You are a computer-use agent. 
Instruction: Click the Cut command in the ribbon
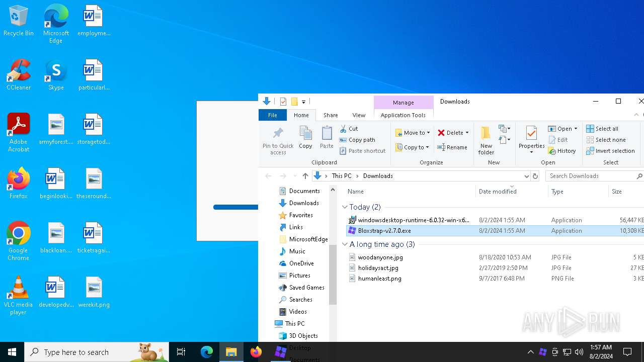coord(349,129)
